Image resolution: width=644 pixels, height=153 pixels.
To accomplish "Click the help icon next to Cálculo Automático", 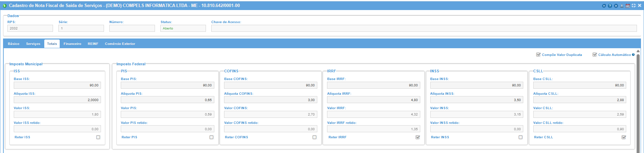I will (633, 55).
